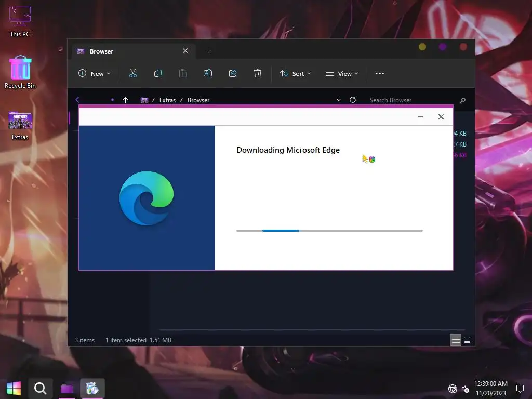Open the See more ellipsis menu
Screen dimensions: 532x399
pyautogui.click(x=380, y=74)
